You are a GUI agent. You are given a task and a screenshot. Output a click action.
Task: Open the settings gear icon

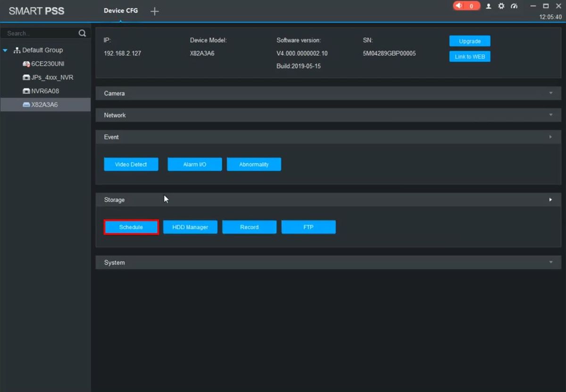(501, 6)
